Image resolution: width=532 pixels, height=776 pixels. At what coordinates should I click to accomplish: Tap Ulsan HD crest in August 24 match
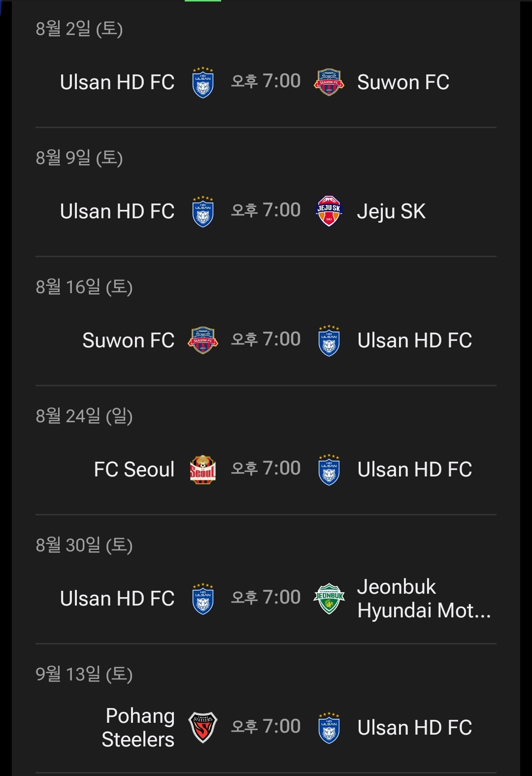[x=329, y=470]
